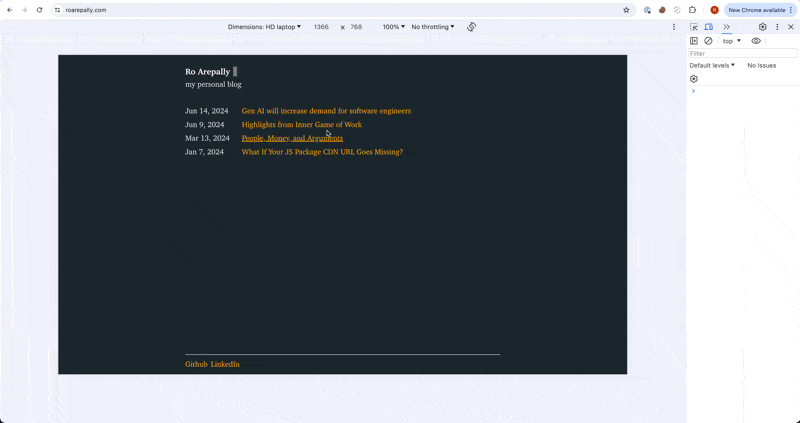The width and height of the screenshot is (800, 423).
Task: Click the No Issues indicator
Action: 761,65
